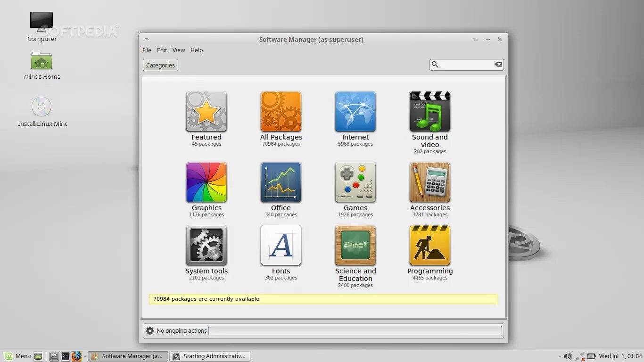Focus the package search field
Image resolution: width=644 pixels, height=362 pixels.
pyautogui.click(x=466, y=65)
